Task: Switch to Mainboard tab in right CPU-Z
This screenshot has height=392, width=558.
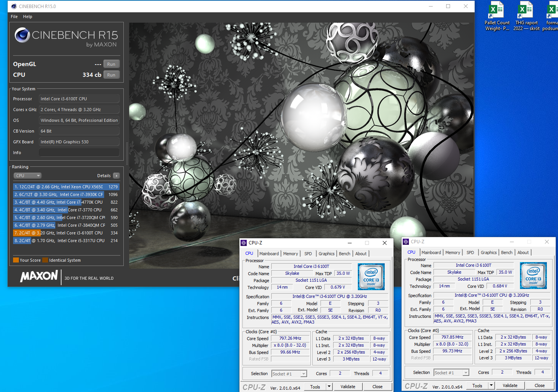Action: pos(431,252)
